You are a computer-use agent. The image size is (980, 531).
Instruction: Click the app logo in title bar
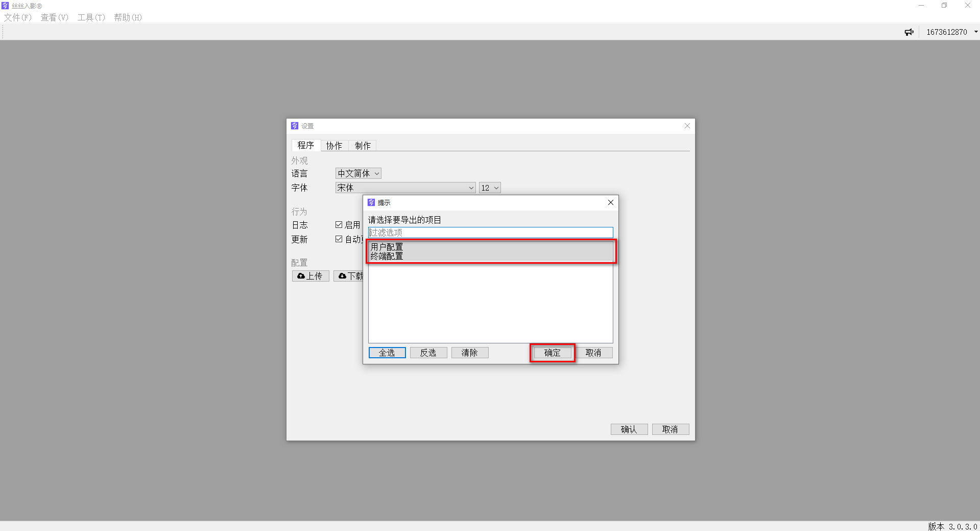(5, 6)
